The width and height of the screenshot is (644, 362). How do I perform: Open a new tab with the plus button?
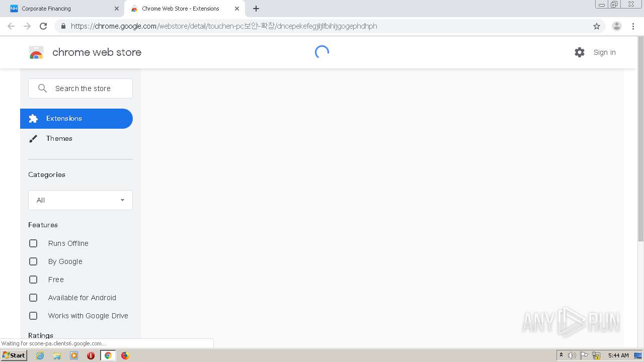pos(256,9)
